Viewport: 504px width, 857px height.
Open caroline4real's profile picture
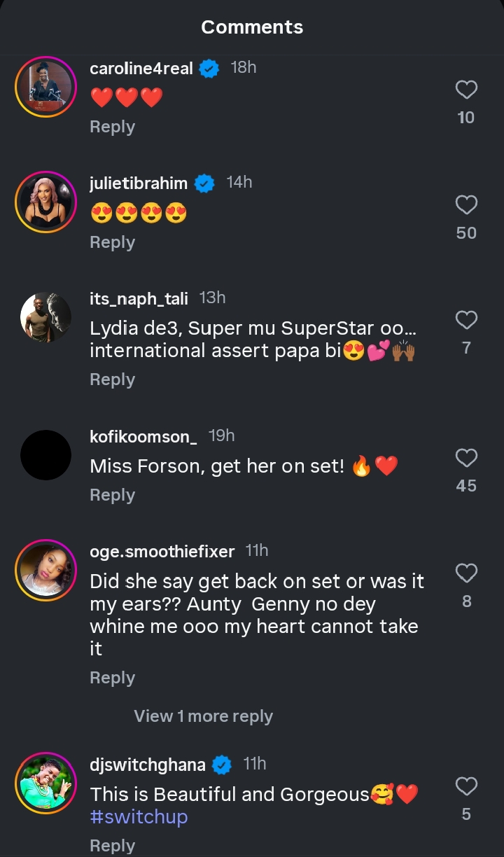click(45, 87)
